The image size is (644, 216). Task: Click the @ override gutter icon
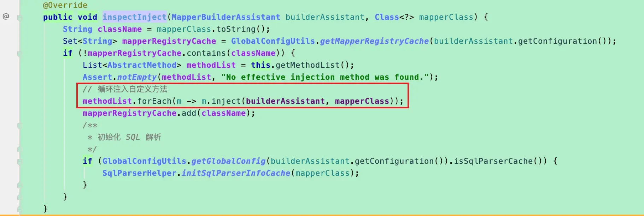coord(6,16)
